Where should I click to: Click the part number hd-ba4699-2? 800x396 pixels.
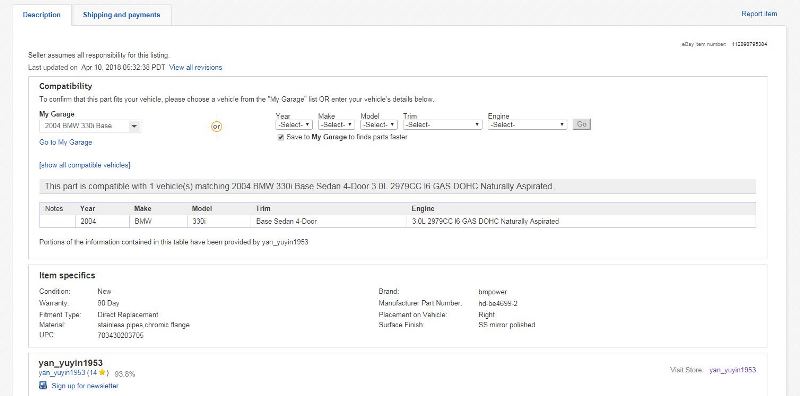tap(498, 303)
